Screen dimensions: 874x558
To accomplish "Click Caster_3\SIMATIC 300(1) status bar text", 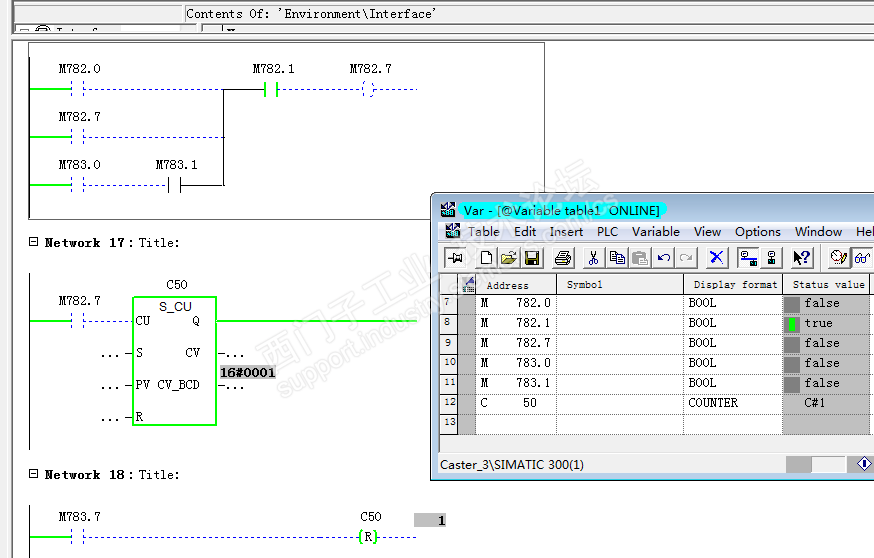I will click(x=512, y=465).
